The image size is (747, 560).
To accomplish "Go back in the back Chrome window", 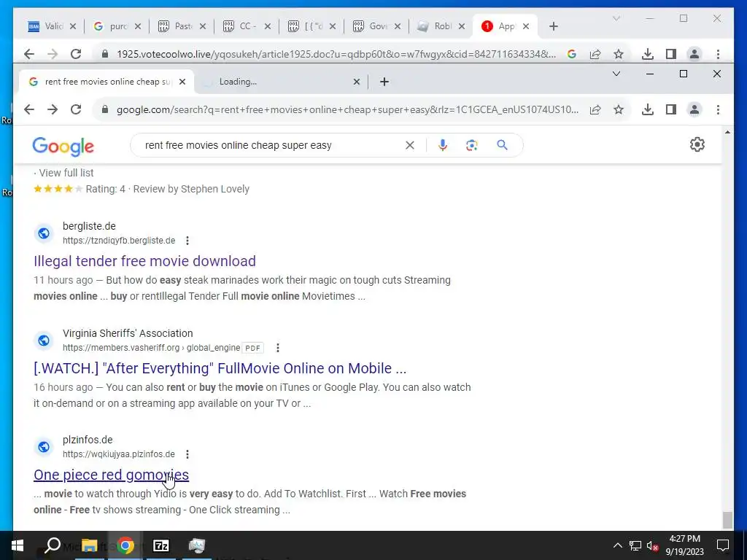I will click(29, 54).
